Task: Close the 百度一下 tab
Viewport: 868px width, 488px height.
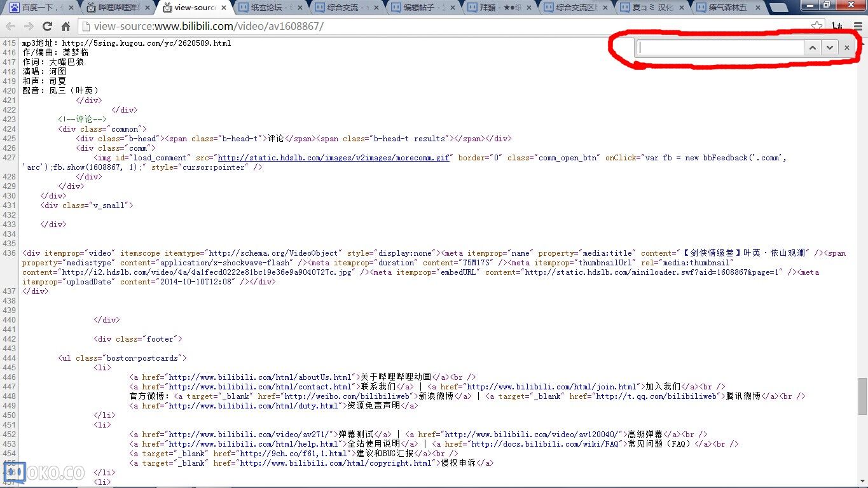Action: (x=71, y=8)
